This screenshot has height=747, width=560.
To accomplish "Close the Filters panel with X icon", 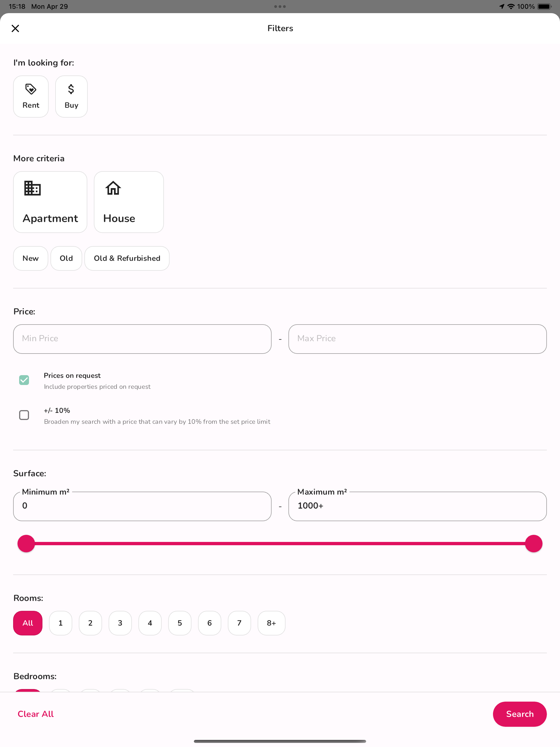I will (x=15, y=28).
